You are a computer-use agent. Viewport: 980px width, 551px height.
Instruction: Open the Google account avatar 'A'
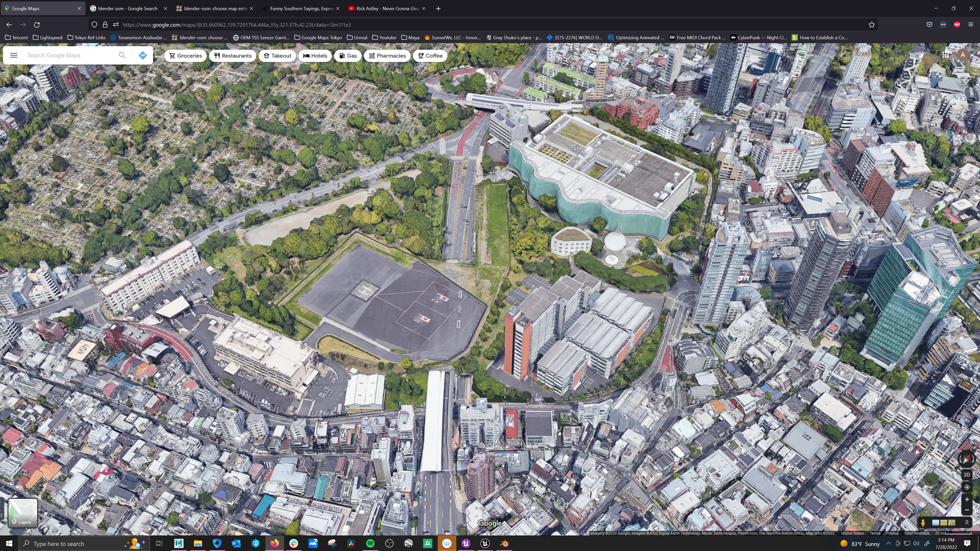click(x=962, y=55)
